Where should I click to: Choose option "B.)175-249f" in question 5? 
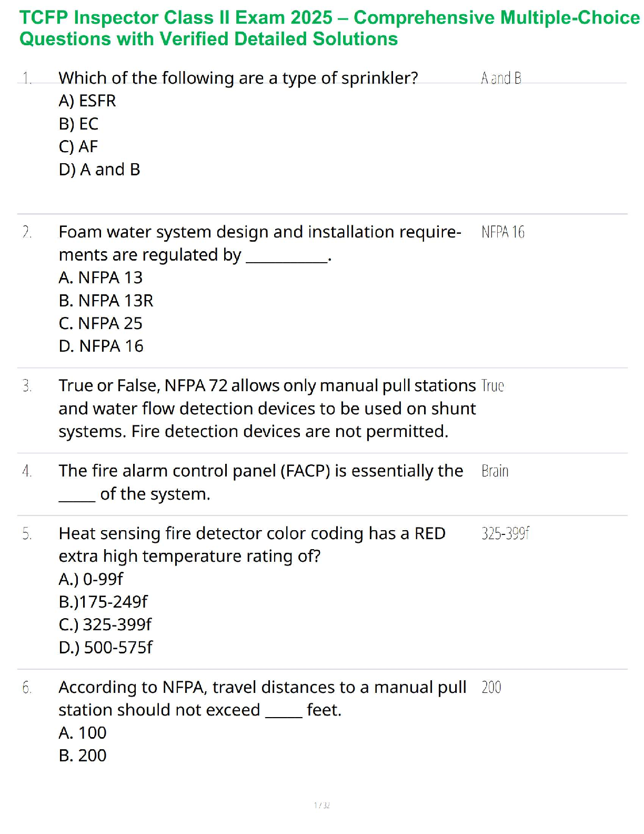point(103,602)
